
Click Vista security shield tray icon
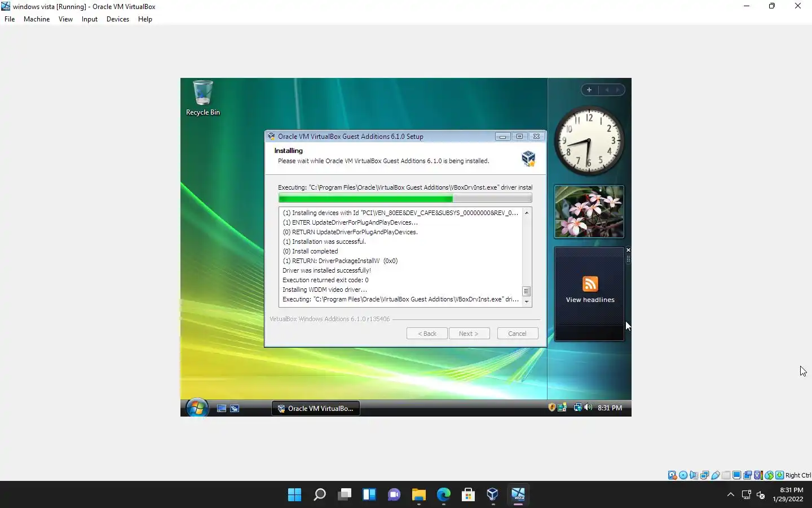552,407
